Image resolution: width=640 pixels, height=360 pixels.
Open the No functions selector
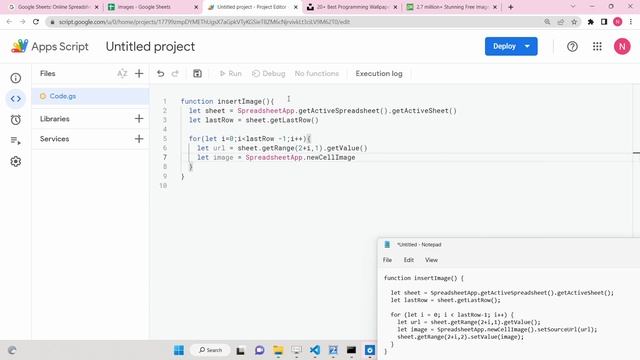pyautogui.click(x=317, y=73)
